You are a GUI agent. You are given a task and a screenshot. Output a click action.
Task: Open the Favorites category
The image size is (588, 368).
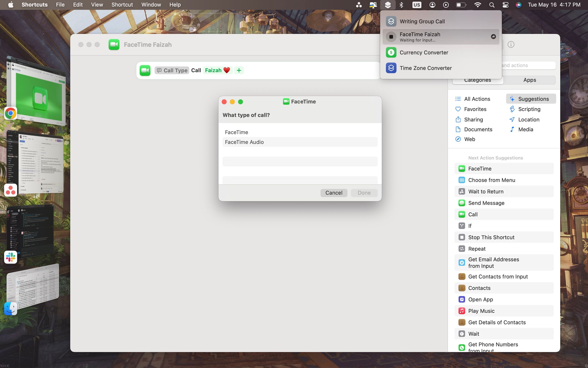click(x=471, y=109)
